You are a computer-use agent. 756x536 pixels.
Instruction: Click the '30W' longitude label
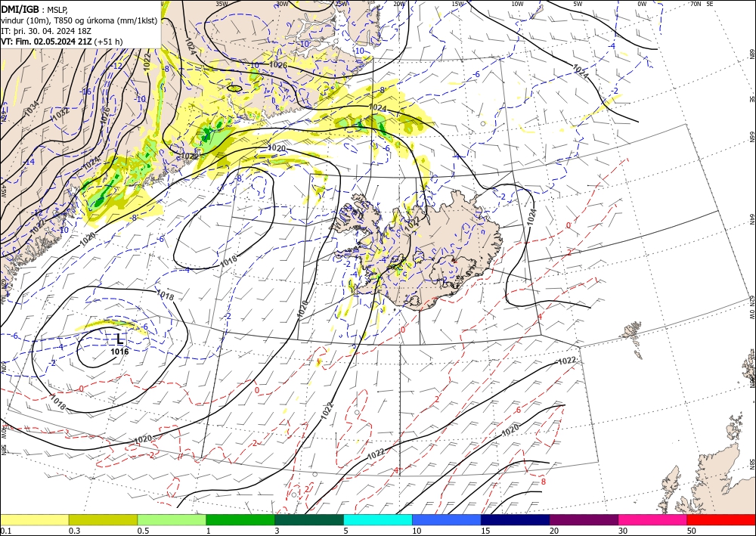(282, 4)
